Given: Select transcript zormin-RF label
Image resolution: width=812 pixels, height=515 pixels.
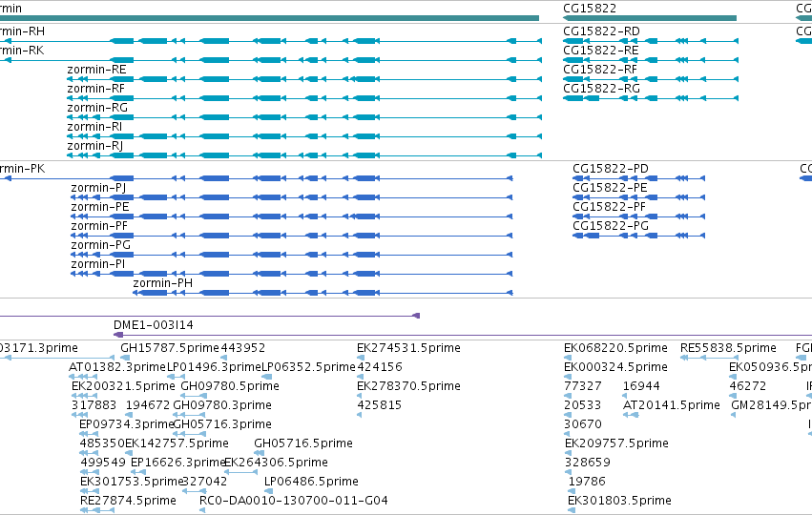Looking at the screenshot, I should (x=95, y=89).
